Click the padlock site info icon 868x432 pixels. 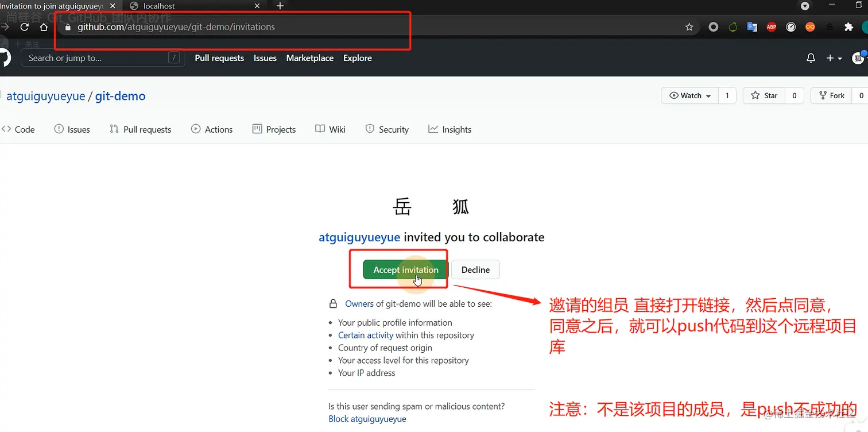(68, 27)
